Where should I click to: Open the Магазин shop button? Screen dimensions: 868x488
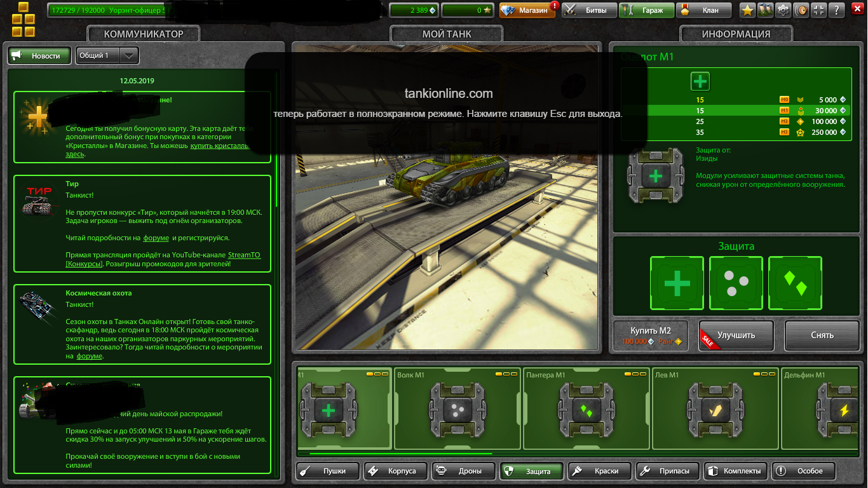pyautogui.click(x=529, y=10)
